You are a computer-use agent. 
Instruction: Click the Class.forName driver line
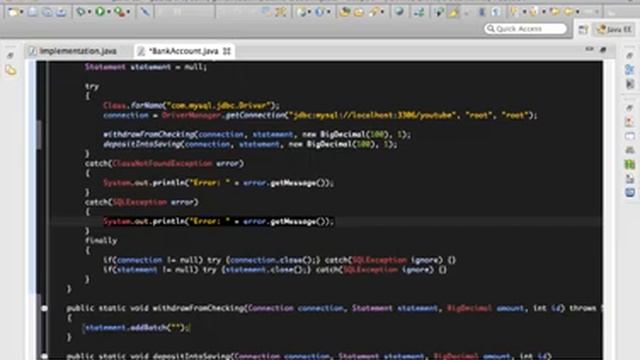coord(191,106)
